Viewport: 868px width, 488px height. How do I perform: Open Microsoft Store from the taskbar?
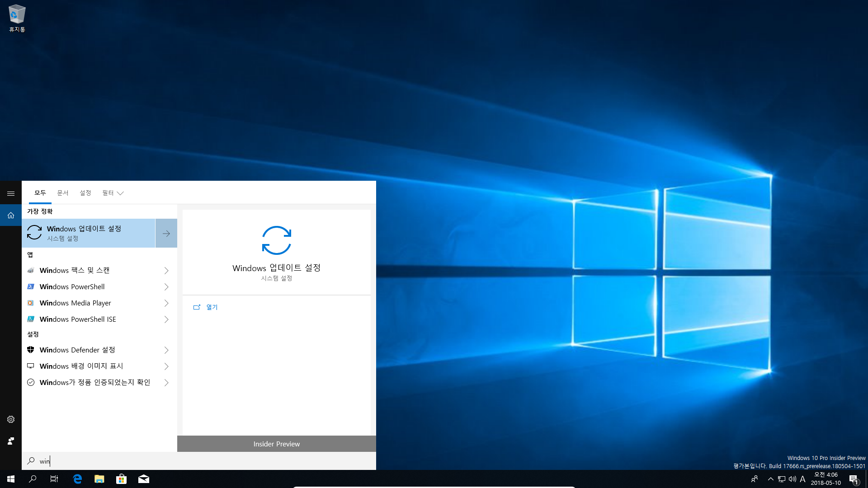point(121,479)
